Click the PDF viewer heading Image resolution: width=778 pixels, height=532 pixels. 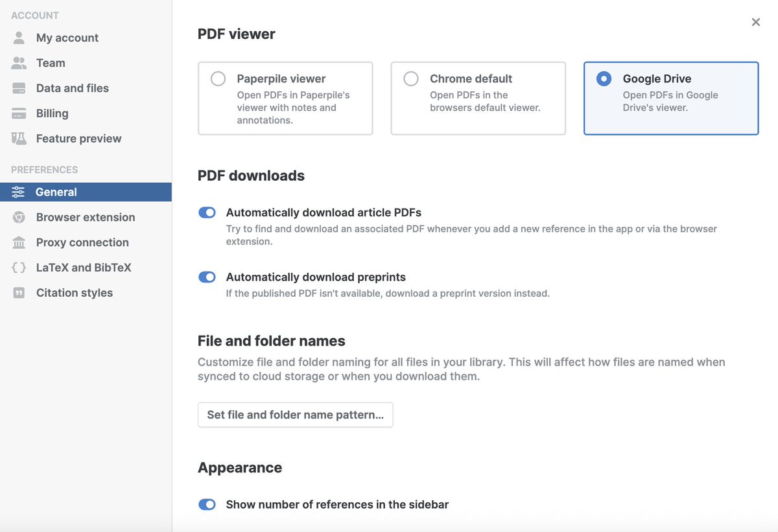(237, 34)
